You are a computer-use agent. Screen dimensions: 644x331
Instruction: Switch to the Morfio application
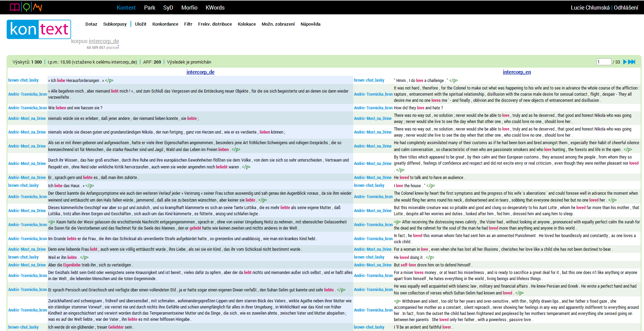pos(189,8)
